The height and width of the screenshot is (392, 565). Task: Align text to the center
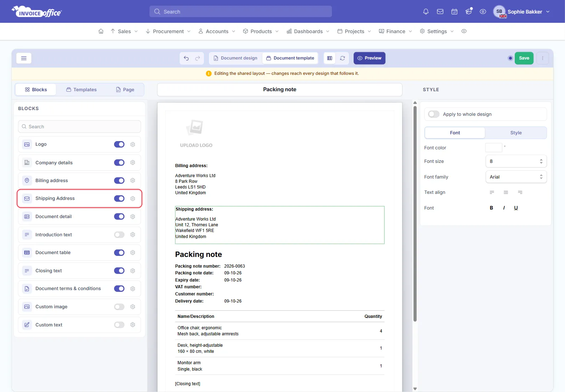pos(506,192)
